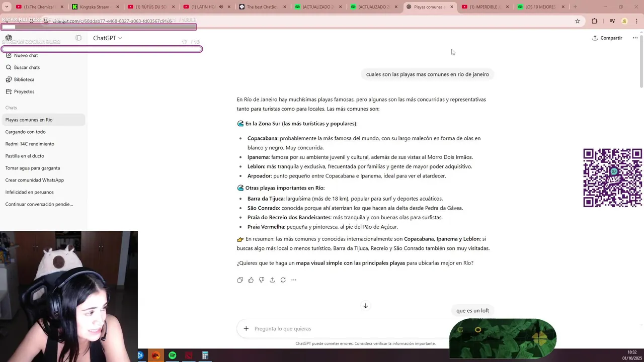Click the user message about playas in Rio
The height and width of the screenshot is (362, 644).
427,74
